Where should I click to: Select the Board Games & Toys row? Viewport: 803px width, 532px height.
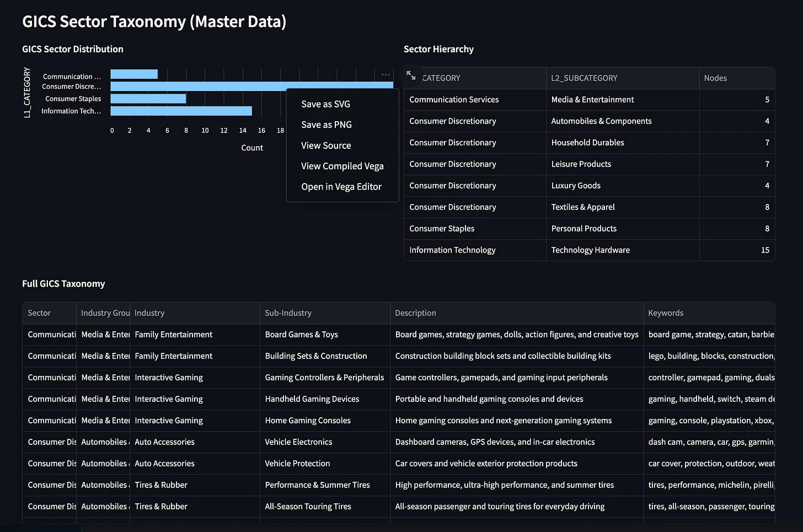click(301, 335)
